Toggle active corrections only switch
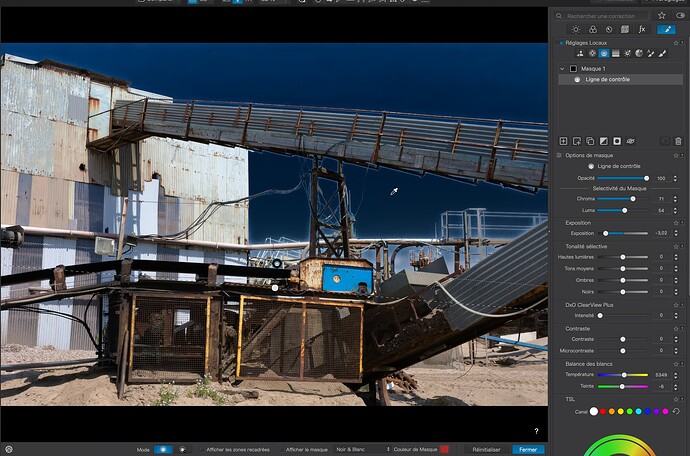Image resolution: width=690 pixels, height=456 pixels. point(680,15)
